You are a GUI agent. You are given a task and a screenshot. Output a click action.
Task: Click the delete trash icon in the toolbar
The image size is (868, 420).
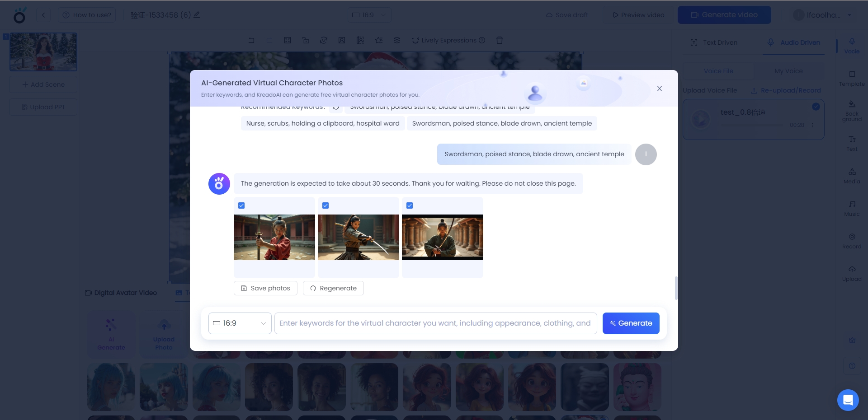pos(500,40)
